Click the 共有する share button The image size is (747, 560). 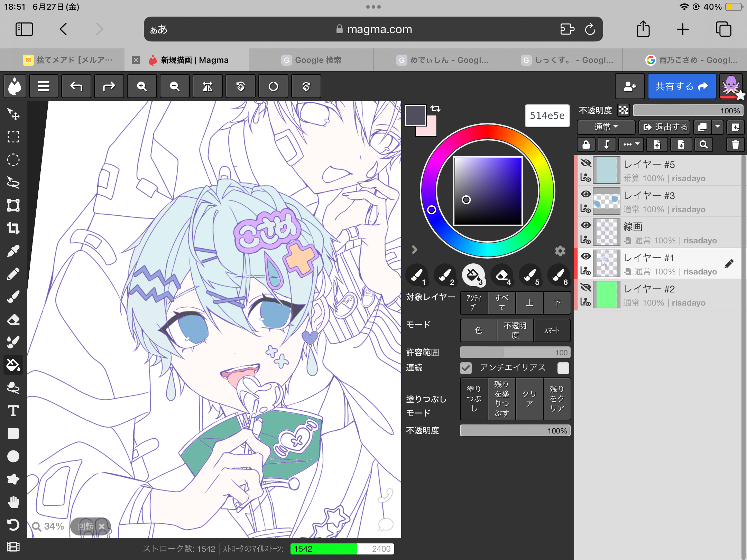[x=682, y=86]
